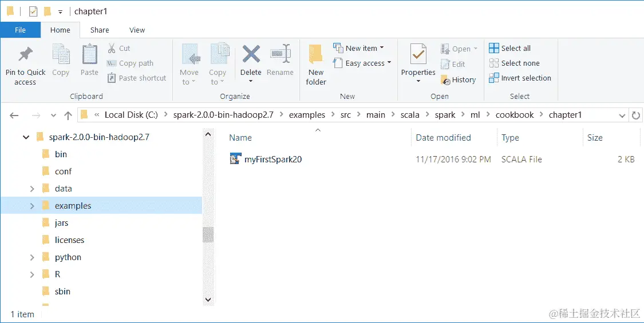Expand the address bar history dropdown
Screen dimensions: 644x323
622,115
